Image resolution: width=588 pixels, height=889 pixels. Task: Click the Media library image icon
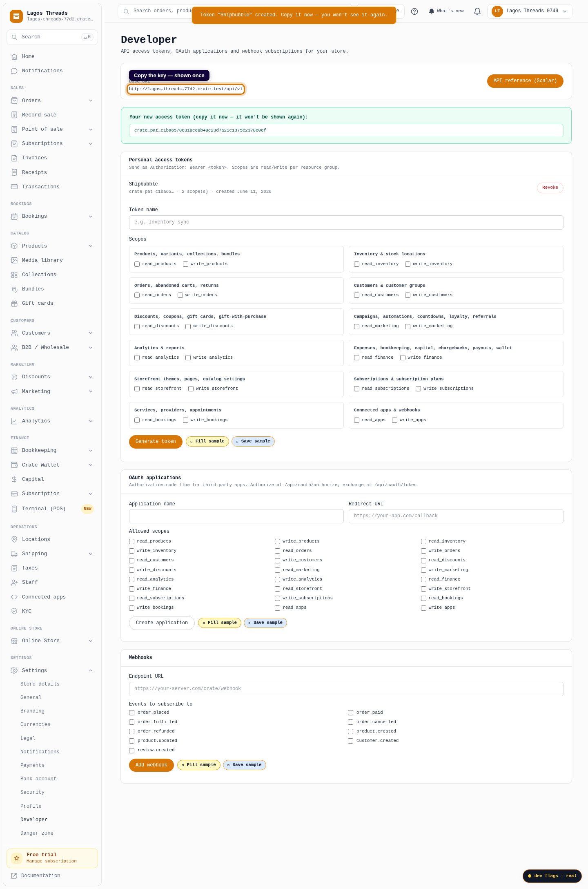pyautogui.click(x=14, y=260)
